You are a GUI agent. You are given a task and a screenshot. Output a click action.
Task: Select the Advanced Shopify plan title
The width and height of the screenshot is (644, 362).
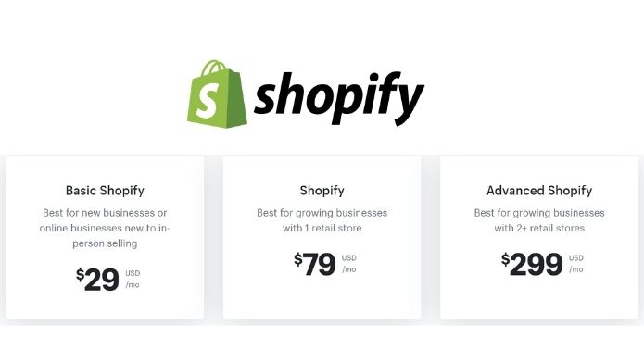point(539,191)
